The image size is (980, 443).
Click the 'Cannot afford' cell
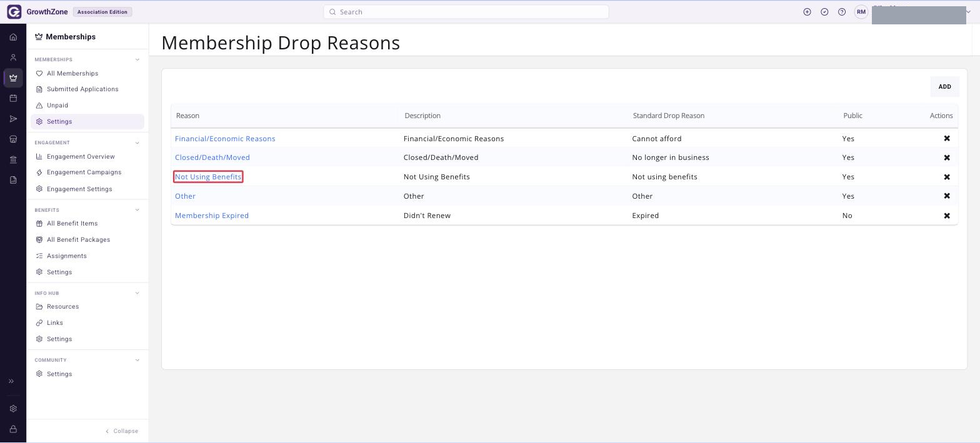point(657,139)
